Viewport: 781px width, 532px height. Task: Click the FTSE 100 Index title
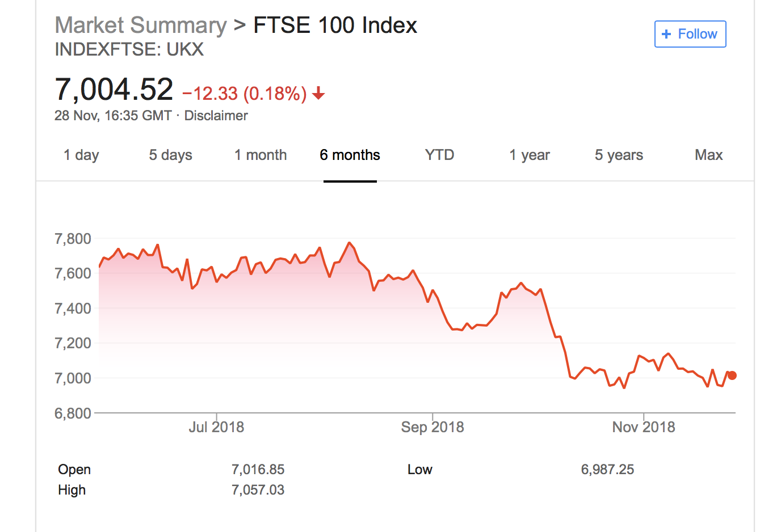pos(335,26)
